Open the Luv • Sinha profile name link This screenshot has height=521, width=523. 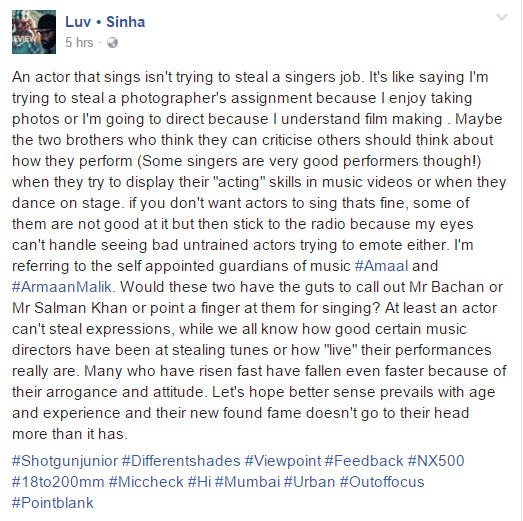(105, 22)
